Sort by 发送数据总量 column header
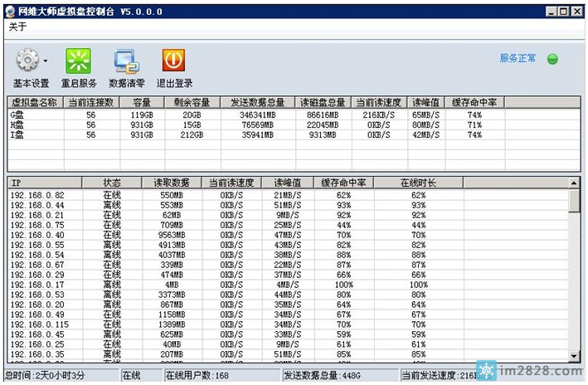The image size is (588, 385). pos(258,102)
